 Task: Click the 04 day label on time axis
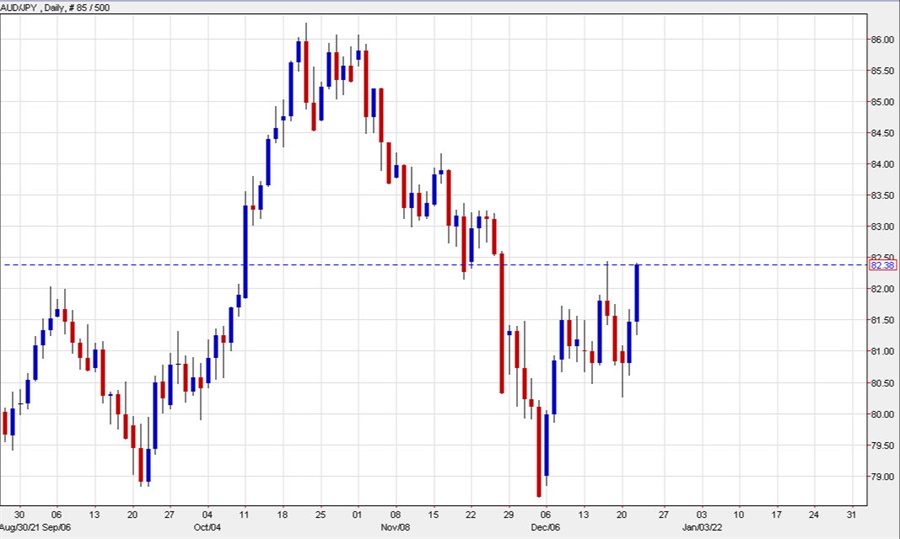coord(207,515)
